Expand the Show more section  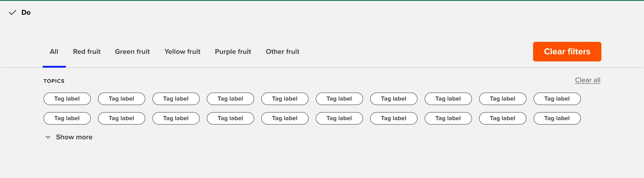point(74,137)
